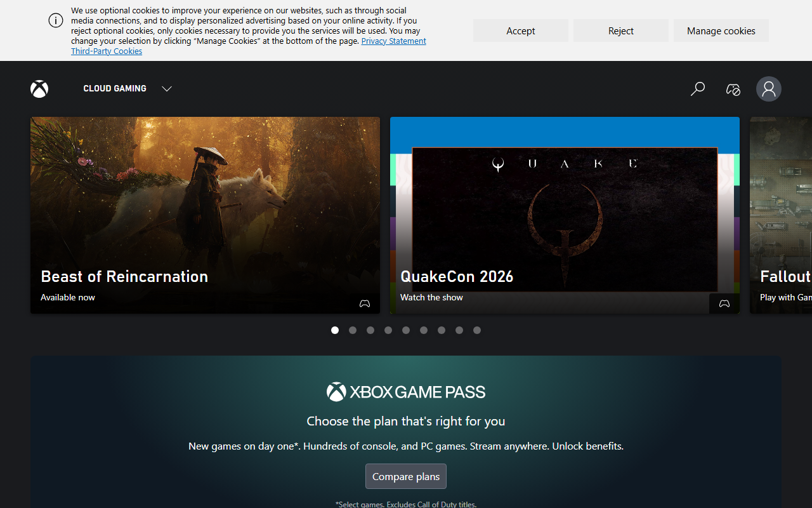Select the fourth carousel page dot
The height and width of the screenshot is (508, 812).
(x=388, y=330)
